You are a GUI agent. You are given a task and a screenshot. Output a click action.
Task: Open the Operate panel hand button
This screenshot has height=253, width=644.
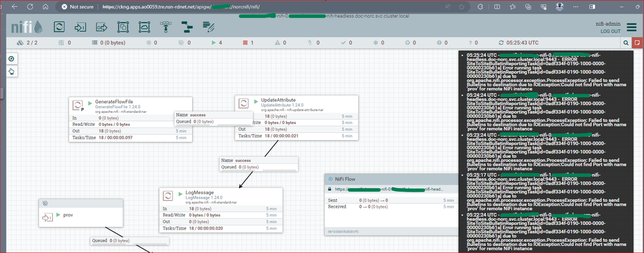click(x=12, y=72)
